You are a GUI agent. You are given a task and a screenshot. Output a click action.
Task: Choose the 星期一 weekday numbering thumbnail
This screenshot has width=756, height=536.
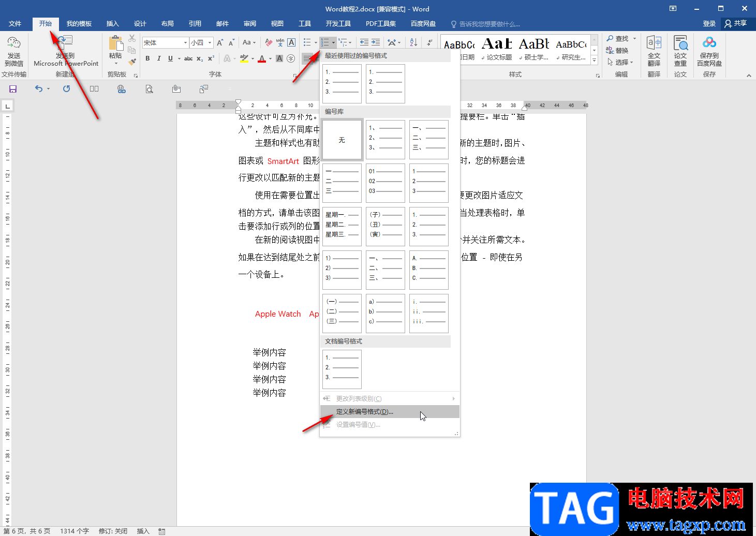[x=342, y=227]
